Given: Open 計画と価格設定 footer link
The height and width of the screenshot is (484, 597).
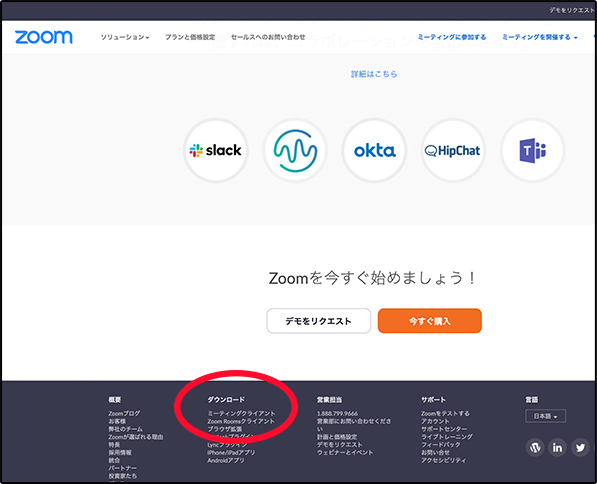Looking at the screenshot, I should [337, 437].
